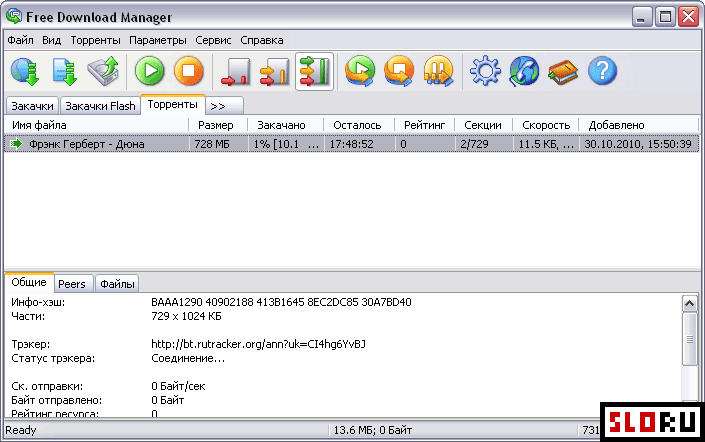Click Free Download Manager title bar icon

pos(14,16)
